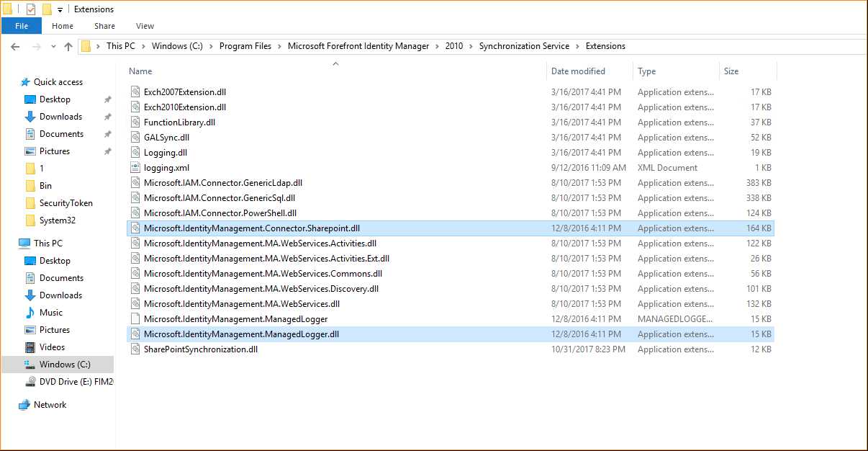Open folder named 1 in sidebar
This screenshot has height=451, width=868.
pos(42,169)
